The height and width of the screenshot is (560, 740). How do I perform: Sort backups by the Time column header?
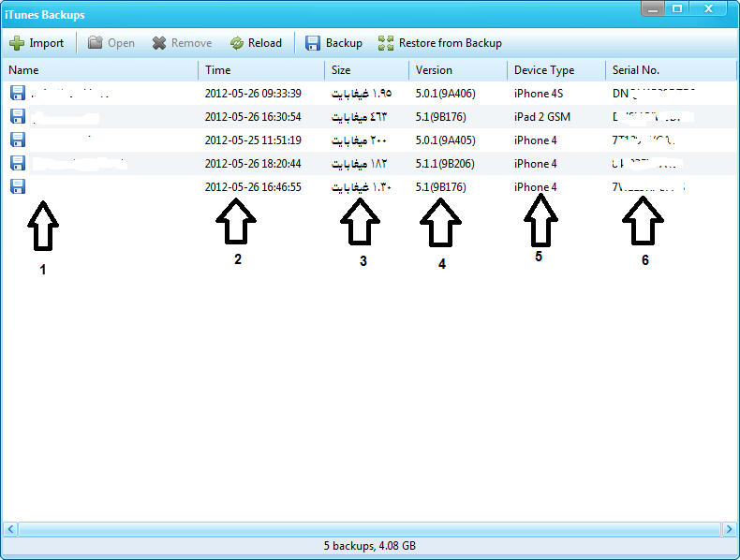pyautogui.click(x=218, y=70)
